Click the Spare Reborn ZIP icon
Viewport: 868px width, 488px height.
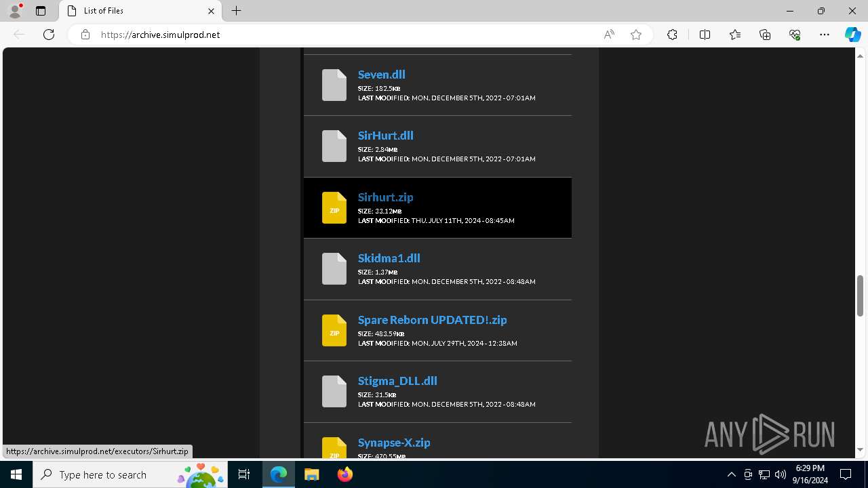click(x=334, y=330)
